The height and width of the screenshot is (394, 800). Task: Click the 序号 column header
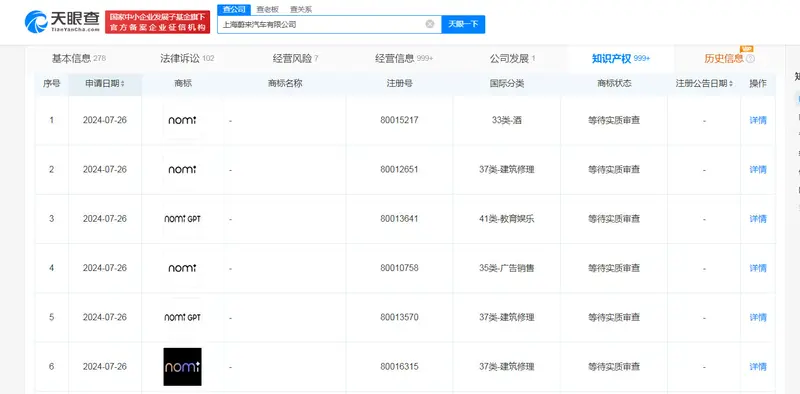[x=52, y=84]
